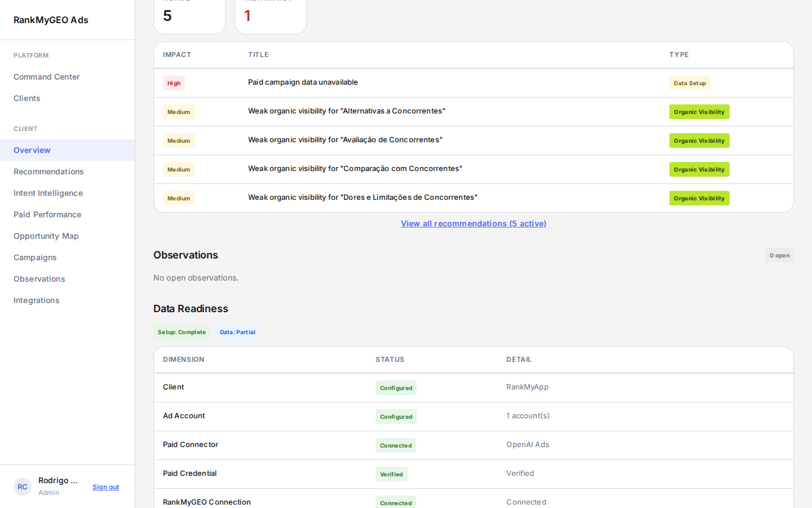Click the Rodrigo user name
This screenshot has width=812, height=508.
58,480
